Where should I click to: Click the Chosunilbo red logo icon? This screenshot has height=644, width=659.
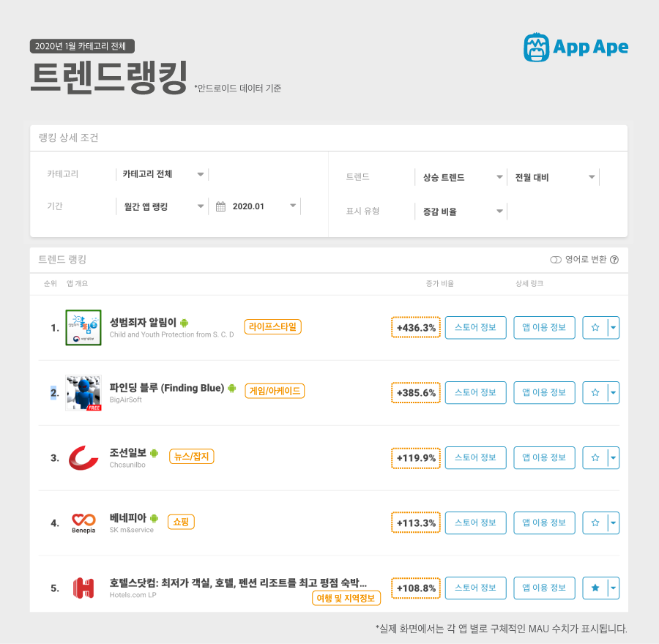tap(83, 458)
